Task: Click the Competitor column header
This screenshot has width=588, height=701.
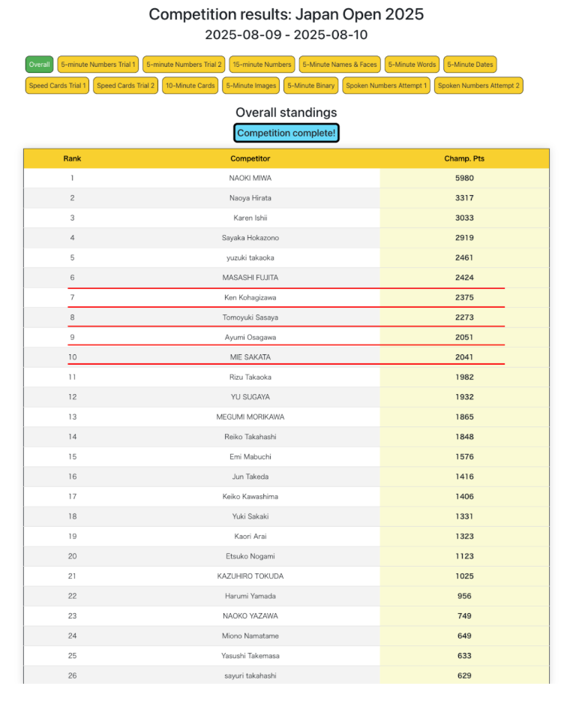Action: pos(250,158)
